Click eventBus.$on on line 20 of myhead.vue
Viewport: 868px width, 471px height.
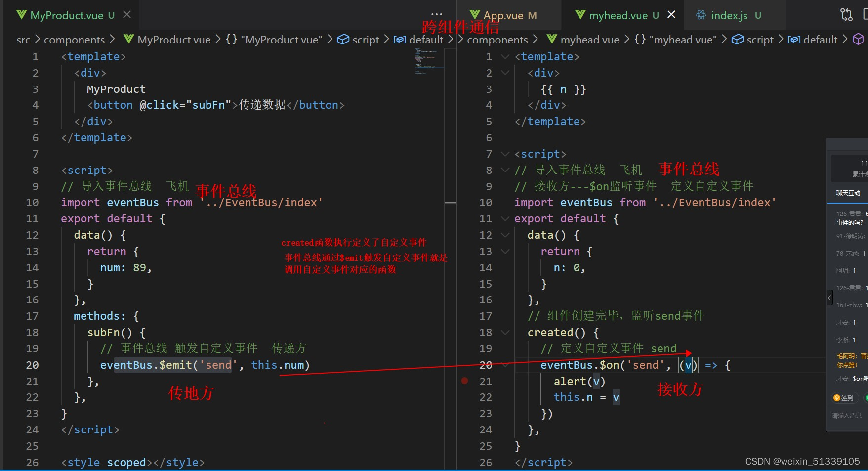[x=580, y=365]
